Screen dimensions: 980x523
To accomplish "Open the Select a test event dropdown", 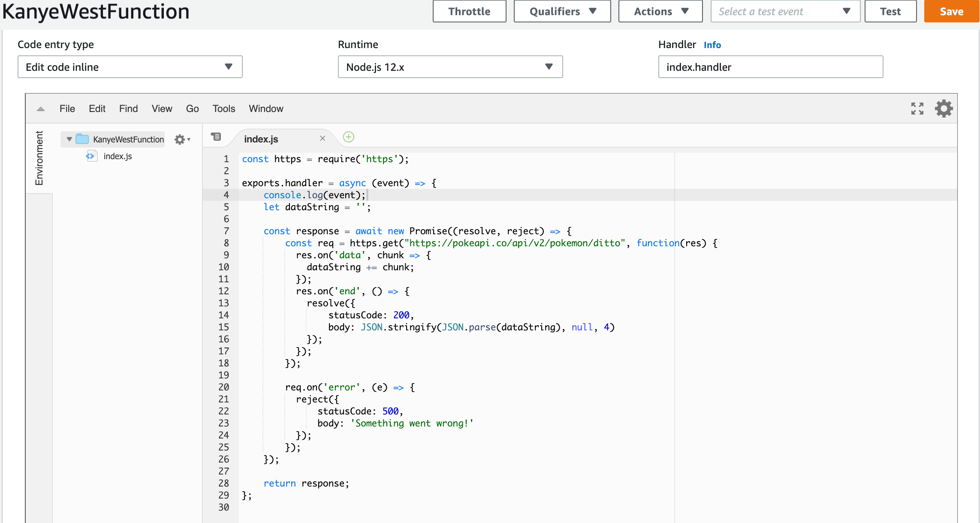I will pyautogui.click(x=786, y=12).
